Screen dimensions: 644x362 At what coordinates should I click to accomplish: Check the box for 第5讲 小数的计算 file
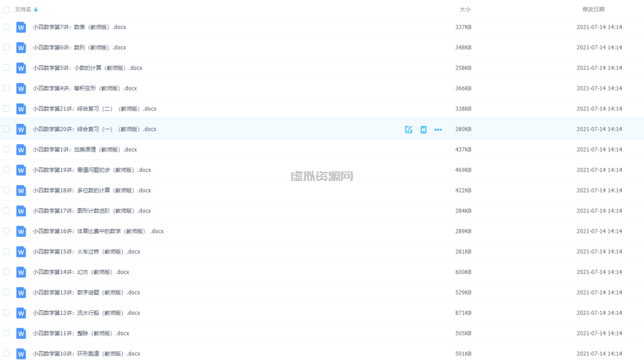(7, 67)
